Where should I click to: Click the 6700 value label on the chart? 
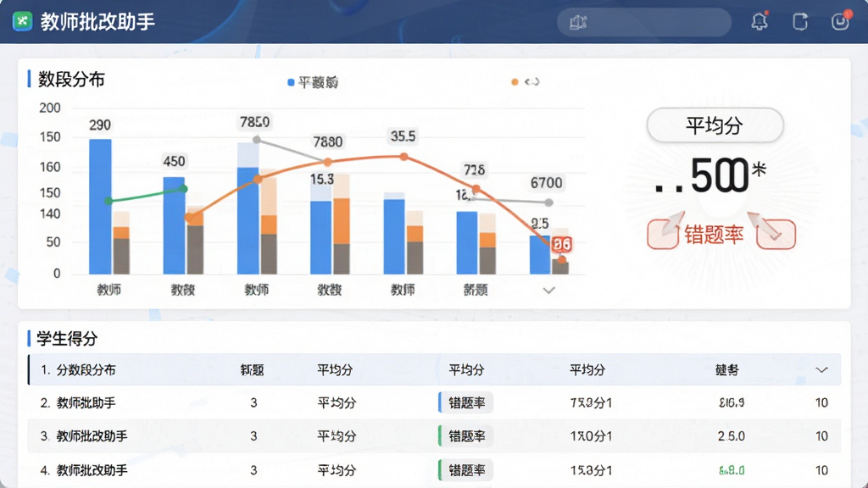coord(547,183)
